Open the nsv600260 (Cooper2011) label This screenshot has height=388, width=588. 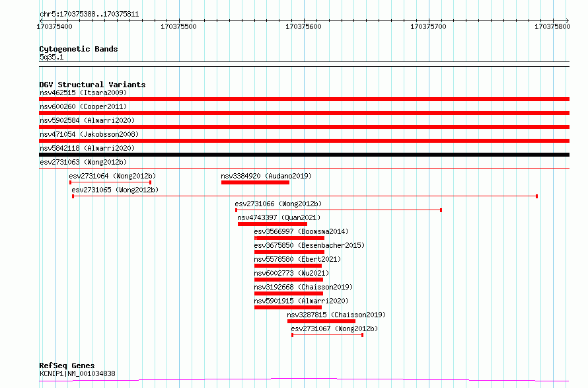tap(83, 106)
